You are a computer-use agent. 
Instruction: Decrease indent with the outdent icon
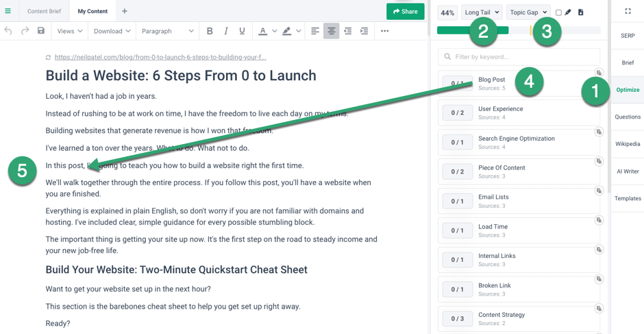coord(348,31)
